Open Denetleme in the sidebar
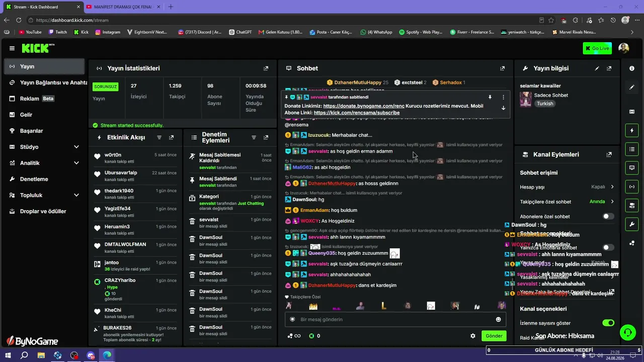Viewport: 644px width, 362px height. tap(44, 179)
